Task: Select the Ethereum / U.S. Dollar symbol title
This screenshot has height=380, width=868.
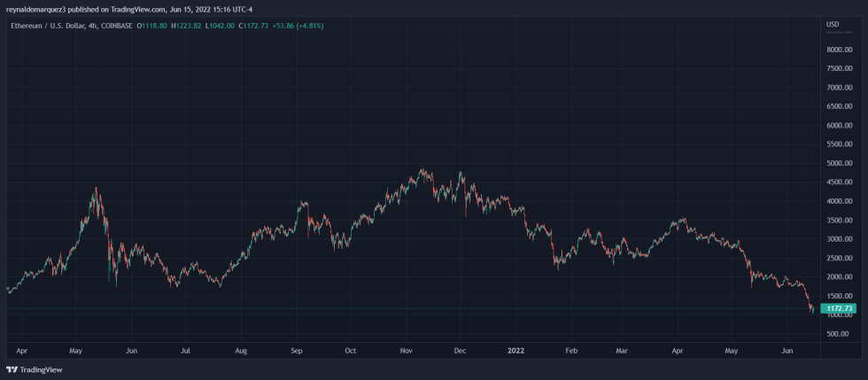Action: coord(50,26)
